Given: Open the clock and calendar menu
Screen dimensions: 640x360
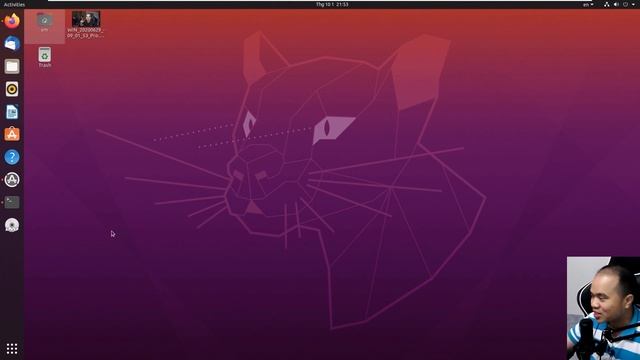Looking at the screenshot, I should 332,4.
